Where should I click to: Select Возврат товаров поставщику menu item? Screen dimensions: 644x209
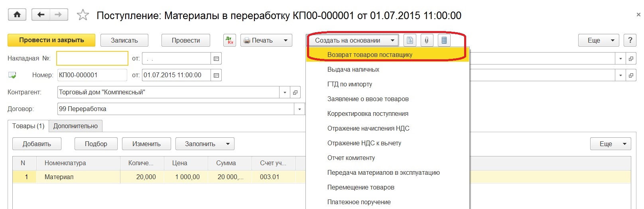coord(370,55)
